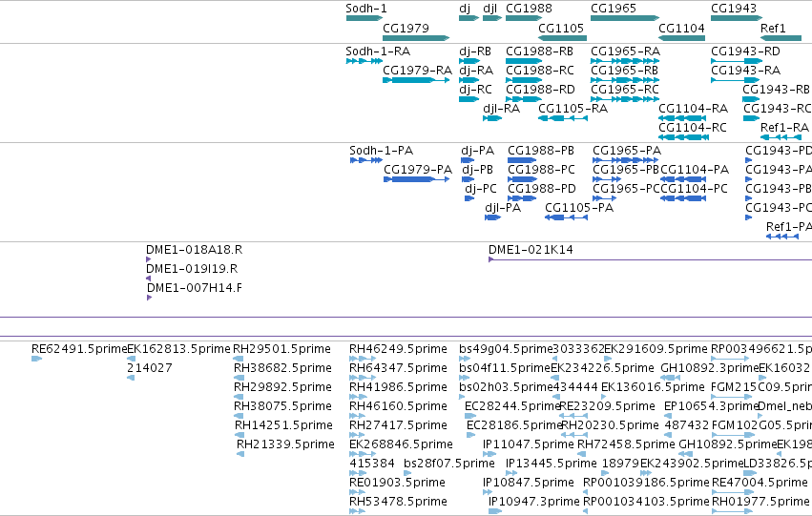Click the DME1-018A18.R BAC end
The width and height of the screenshot is (812, 516).
tap(195, 250)
